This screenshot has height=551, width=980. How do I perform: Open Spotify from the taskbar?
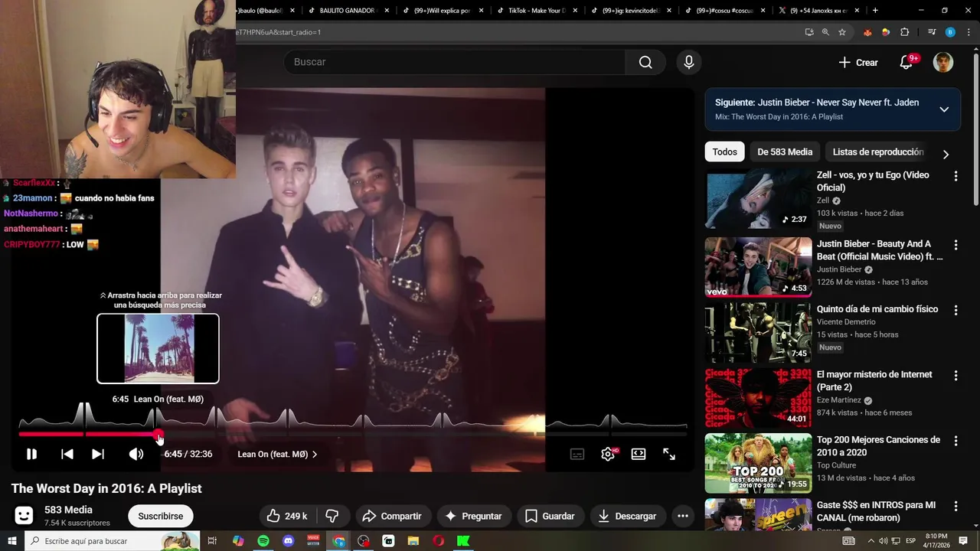[263, 541]
